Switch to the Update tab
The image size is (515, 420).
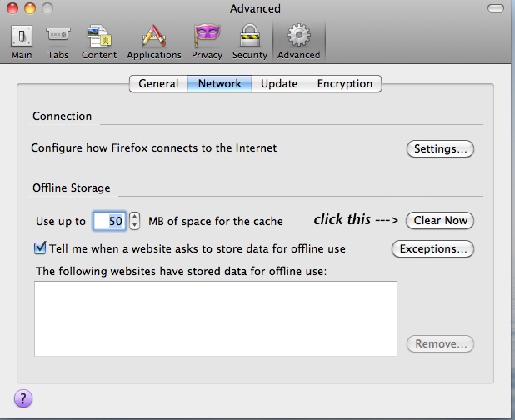click(x=279, y=83)
